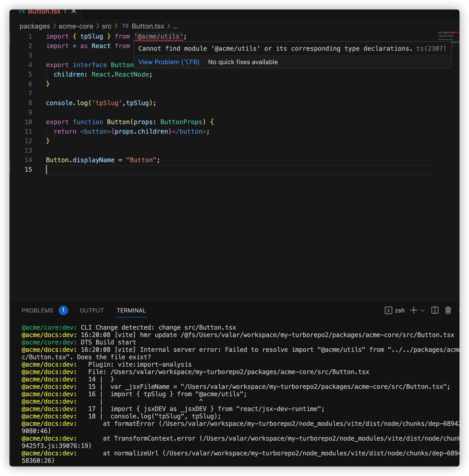Split the terminal panel
Image resolution: width=469 pixels, height=476 pixels.
click(435, 310)
